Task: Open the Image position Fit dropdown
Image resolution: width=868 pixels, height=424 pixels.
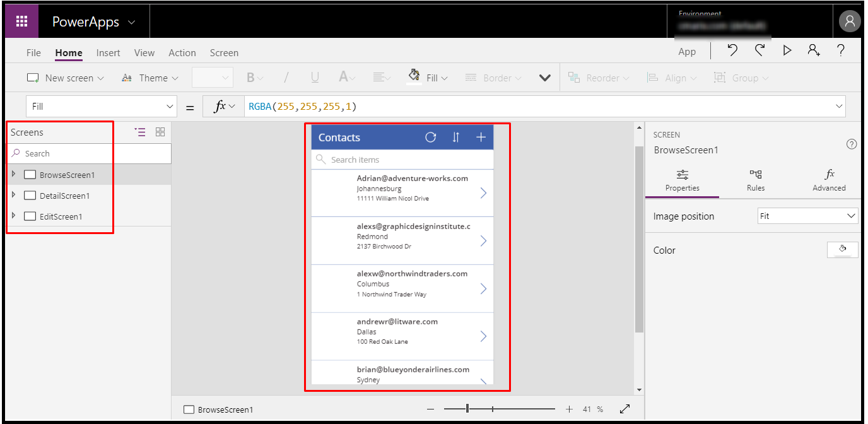Action: (807, 216)
